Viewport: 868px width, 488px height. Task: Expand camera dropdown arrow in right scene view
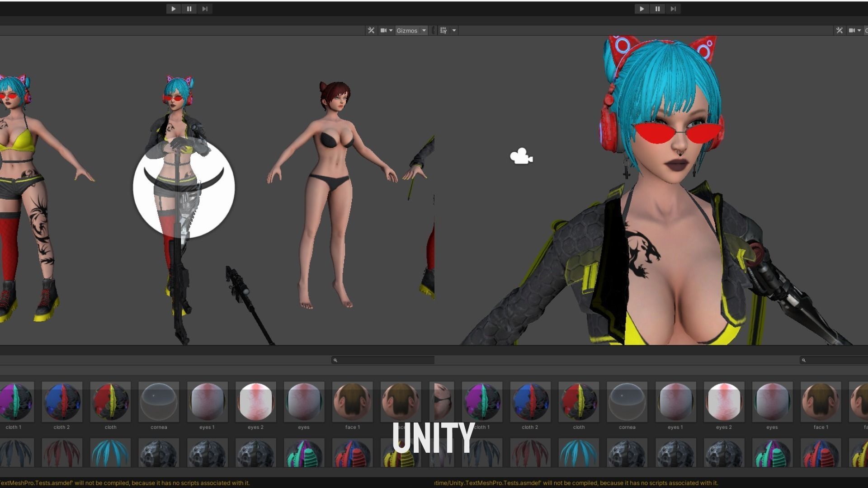(859, 30)
